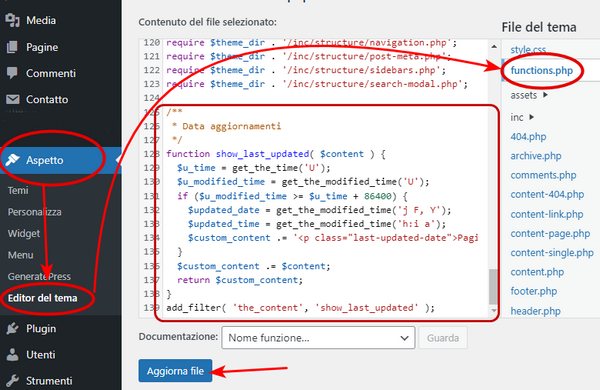Screen dimensions: 600x390
Task: Click the code editor scroll-down arrow
Action: pyautogui.click(x=494, y=310)
